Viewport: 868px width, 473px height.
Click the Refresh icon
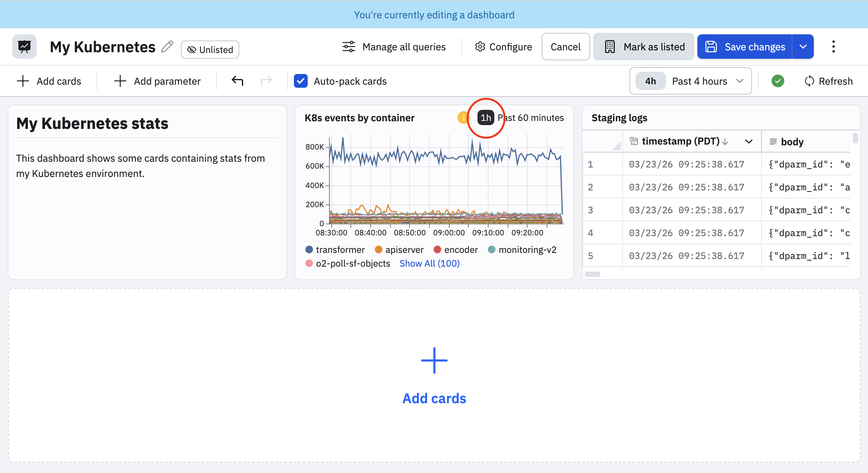tap(809, 81)
